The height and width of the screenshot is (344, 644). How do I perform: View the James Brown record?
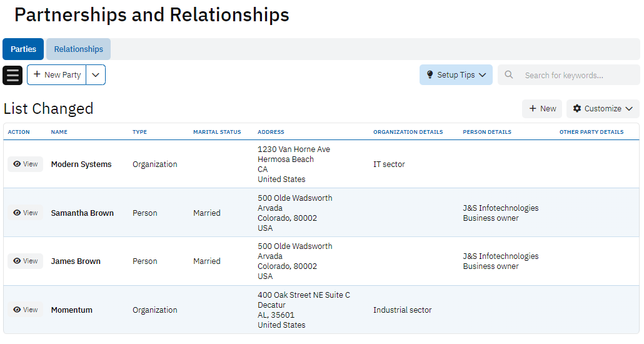[26, 261]
